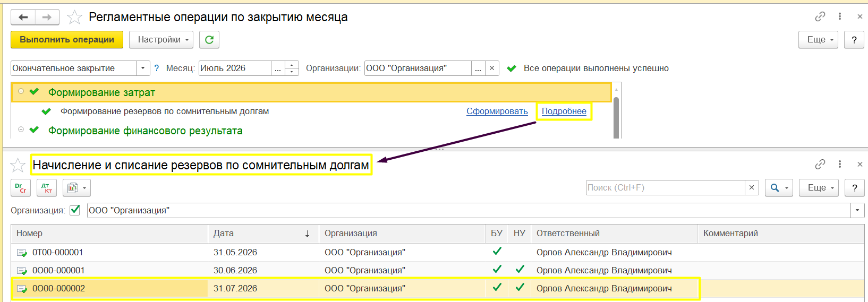Open the Еще menu in top panel
The height and width of the screenshot is (302, 868).
(818, 40)
